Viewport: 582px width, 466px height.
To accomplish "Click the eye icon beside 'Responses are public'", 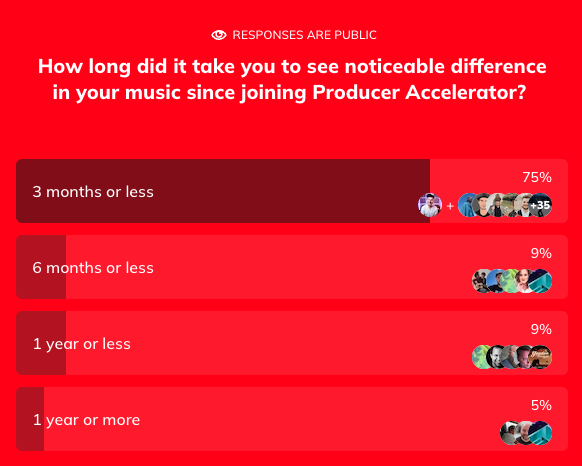I will coord(219,35).
